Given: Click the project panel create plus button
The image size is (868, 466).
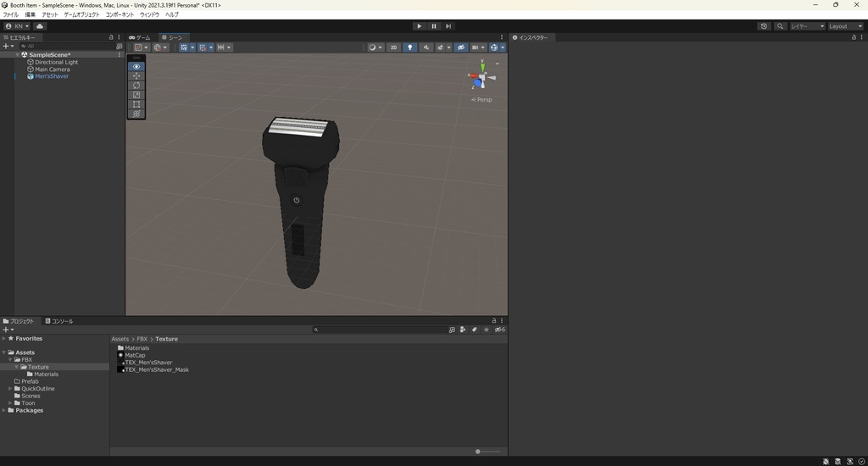Looking at the screenshot, I should [8, 330].
